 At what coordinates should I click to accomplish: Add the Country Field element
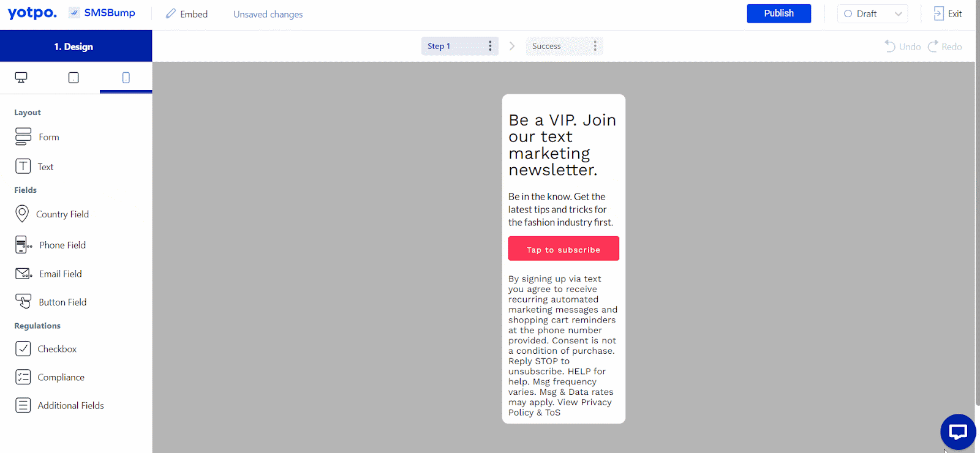click(x=52, y=214)
